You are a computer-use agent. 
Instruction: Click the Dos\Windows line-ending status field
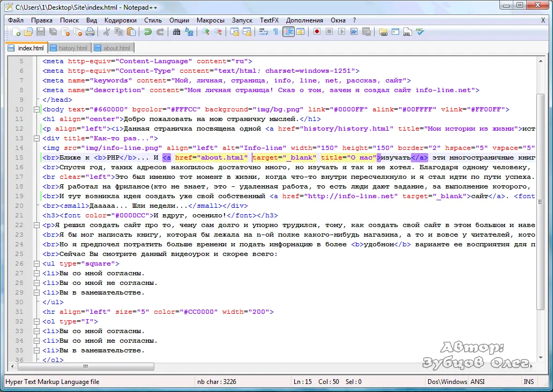pyautogui.click(x=447, y=382)
